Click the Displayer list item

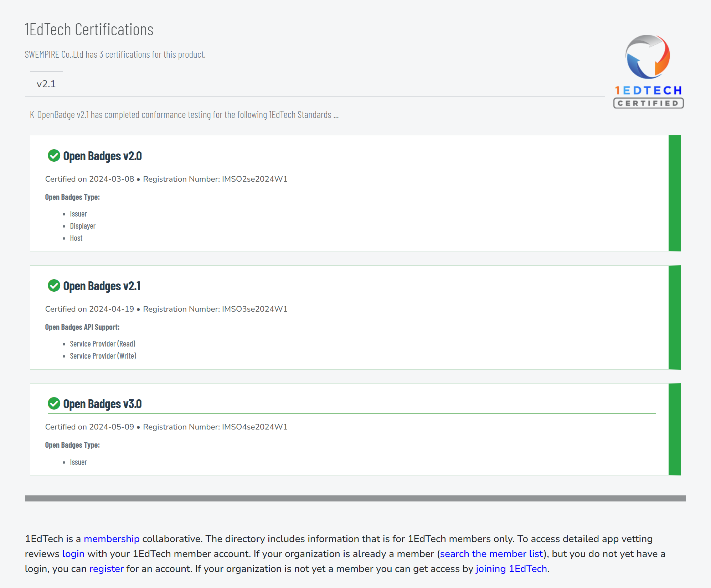click(x=83, y=226)
